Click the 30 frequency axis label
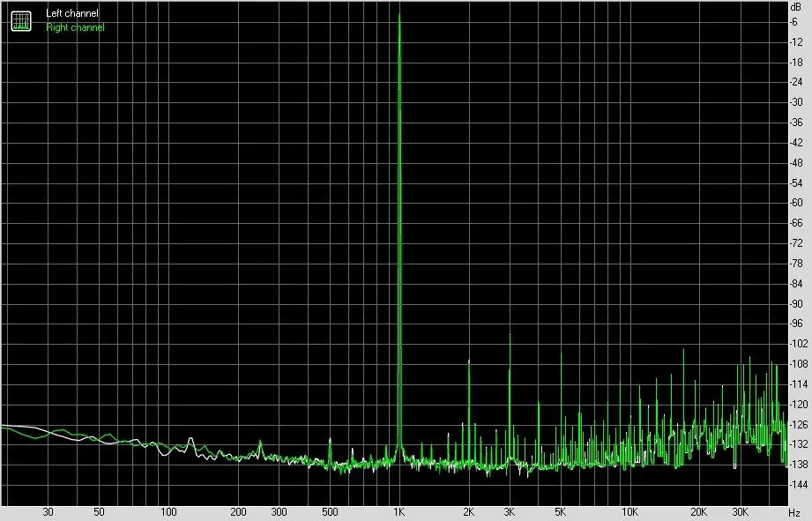812x521 pixels. 48,512
